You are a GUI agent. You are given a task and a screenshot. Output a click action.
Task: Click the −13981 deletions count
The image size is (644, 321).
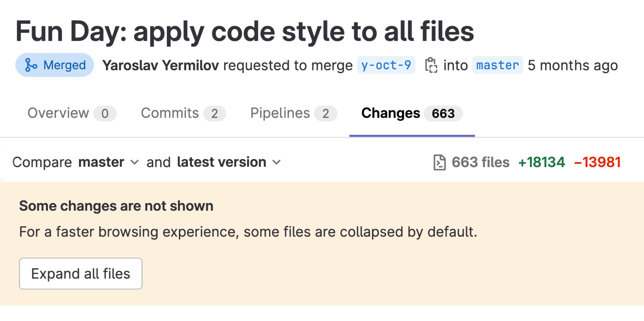click(x=597, y=162)
